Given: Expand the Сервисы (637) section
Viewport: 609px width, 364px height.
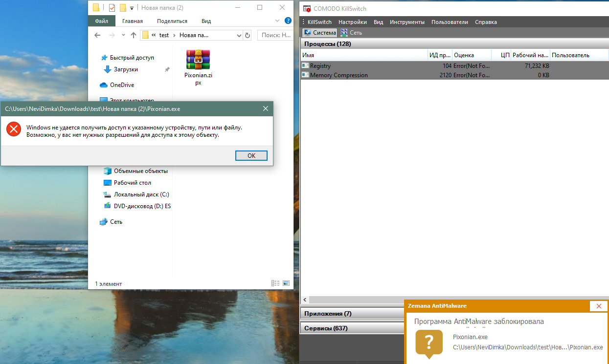Looking at the screenshot, I should (352, 328).
